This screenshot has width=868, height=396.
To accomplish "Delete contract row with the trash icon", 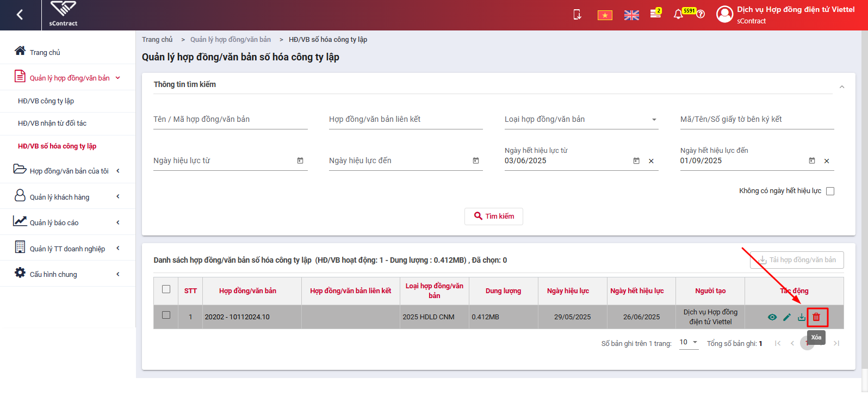I will [x=816, y=317].
